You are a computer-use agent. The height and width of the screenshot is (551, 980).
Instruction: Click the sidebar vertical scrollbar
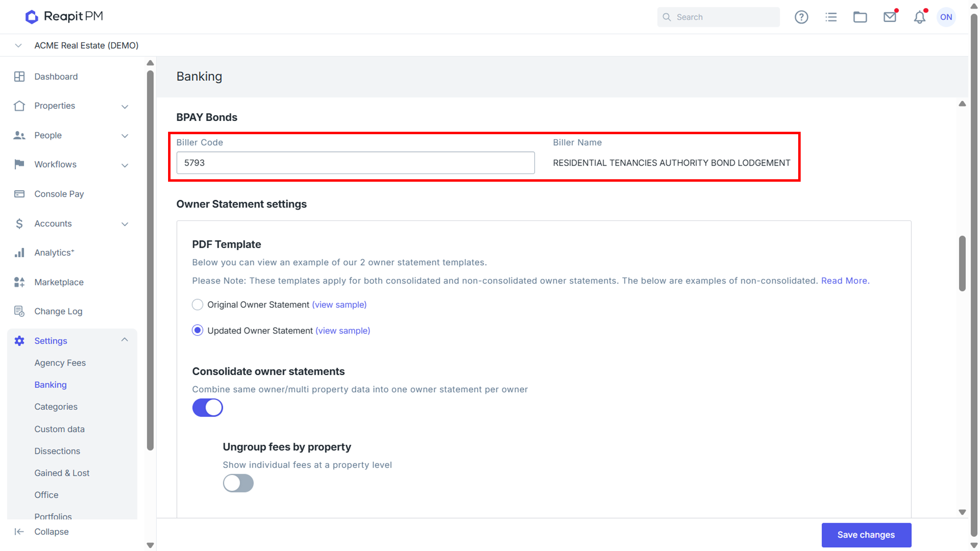tap(150, 261)
